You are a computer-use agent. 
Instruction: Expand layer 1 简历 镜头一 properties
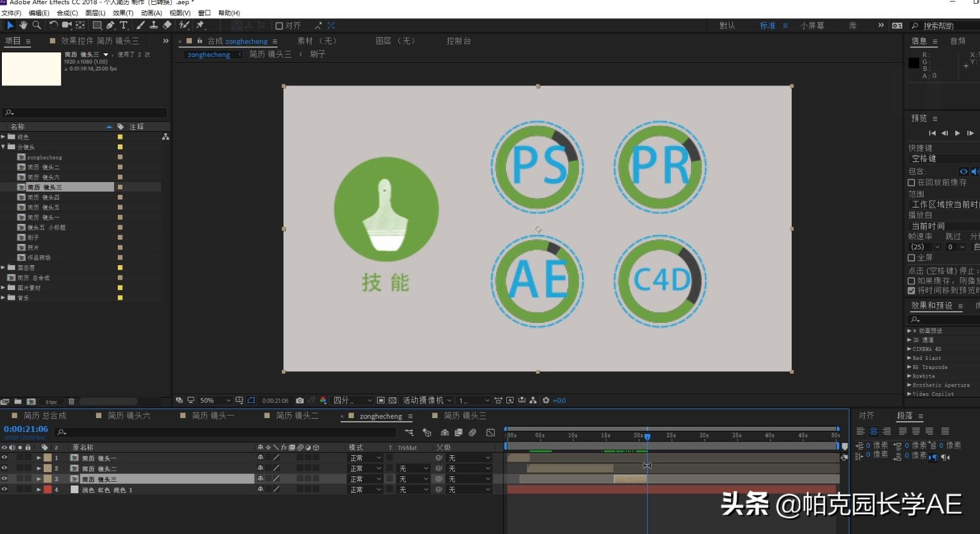click(39, 458)
